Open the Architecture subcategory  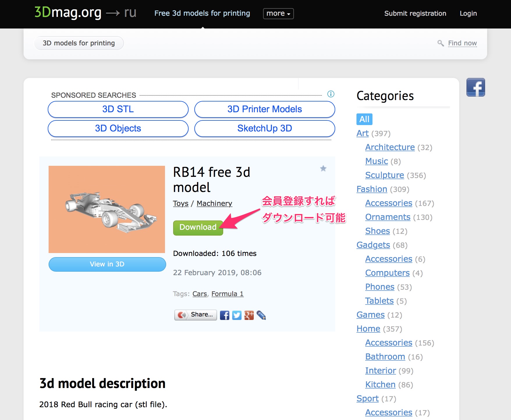click(x=390, y=147)
